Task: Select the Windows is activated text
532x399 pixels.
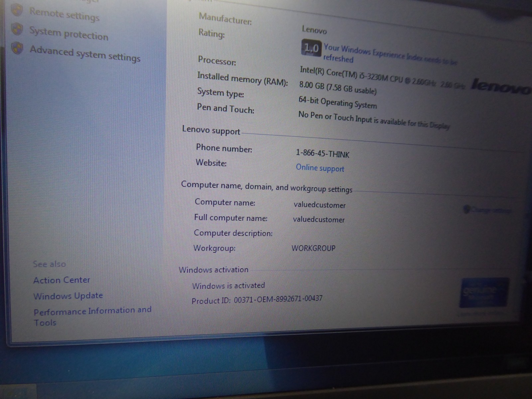Action: coord(228,286)
